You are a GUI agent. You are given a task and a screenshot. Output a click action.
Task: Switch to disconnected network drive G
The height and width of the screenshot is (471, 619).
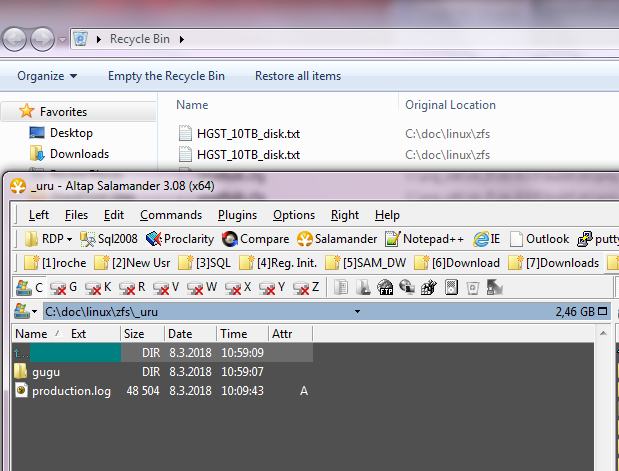click(63, 287)
